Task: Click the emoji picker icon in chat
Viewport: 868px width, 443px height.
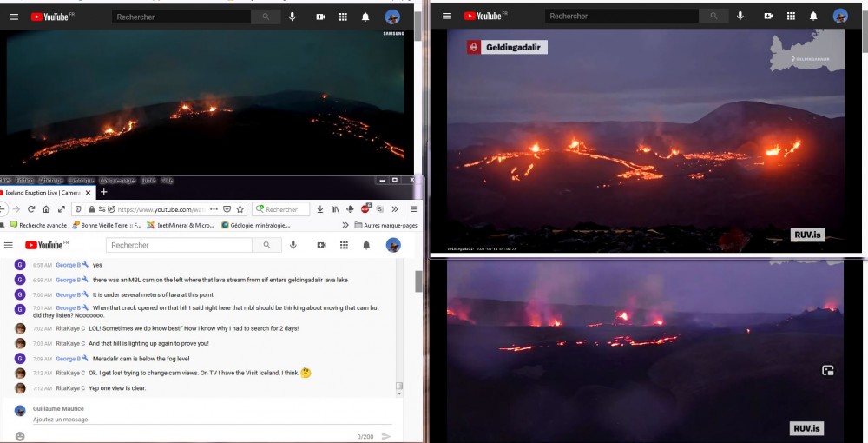Action: coord(20,436)
